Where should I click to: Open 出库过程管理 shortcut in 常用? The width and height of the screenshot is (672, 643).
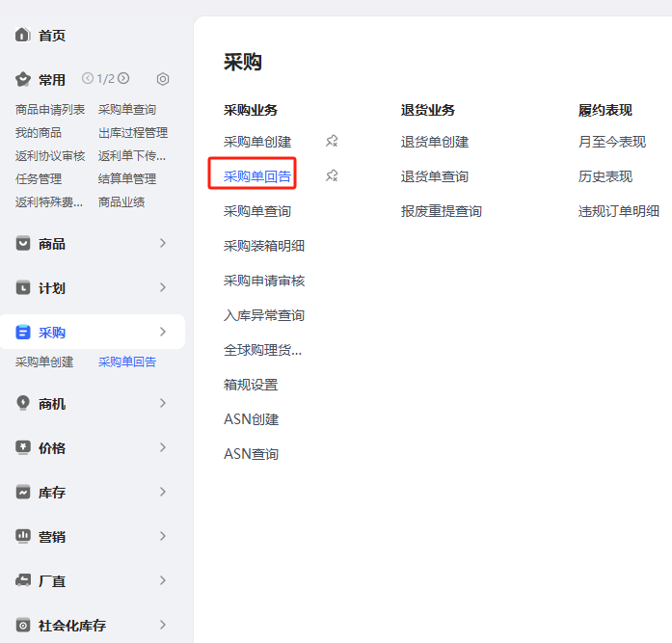[x=132, y=132]
